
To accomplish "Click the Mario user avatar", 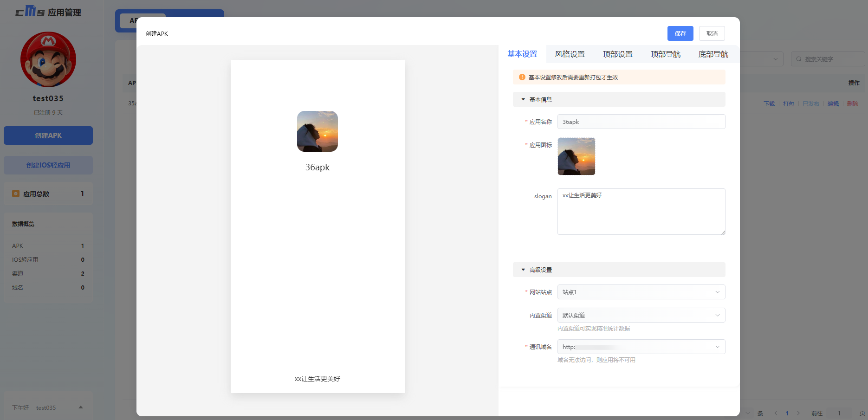I will point(48,59).
